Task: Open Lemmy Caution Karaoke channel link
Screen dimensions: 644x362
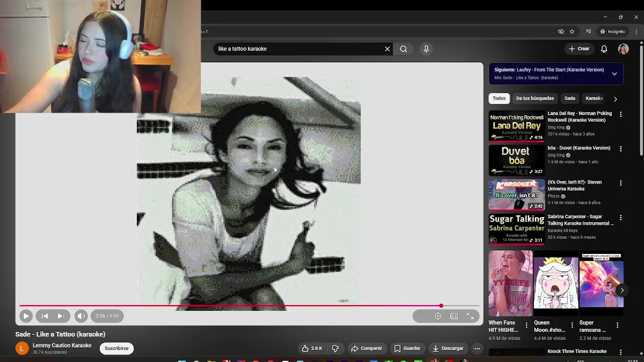Action: [x=62, y=345]
